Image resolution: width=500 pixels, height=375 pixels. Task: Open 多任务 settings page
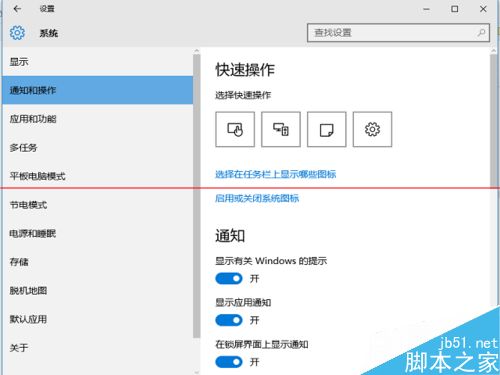click(97, 147)
